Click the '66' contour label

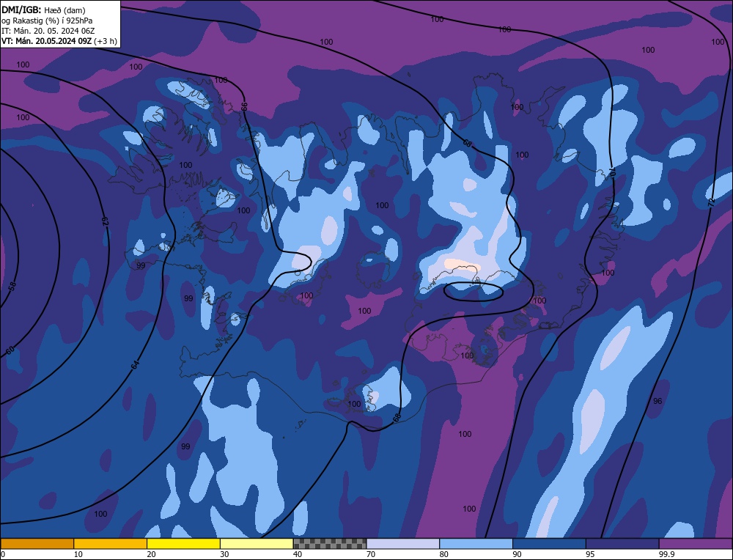244,106
